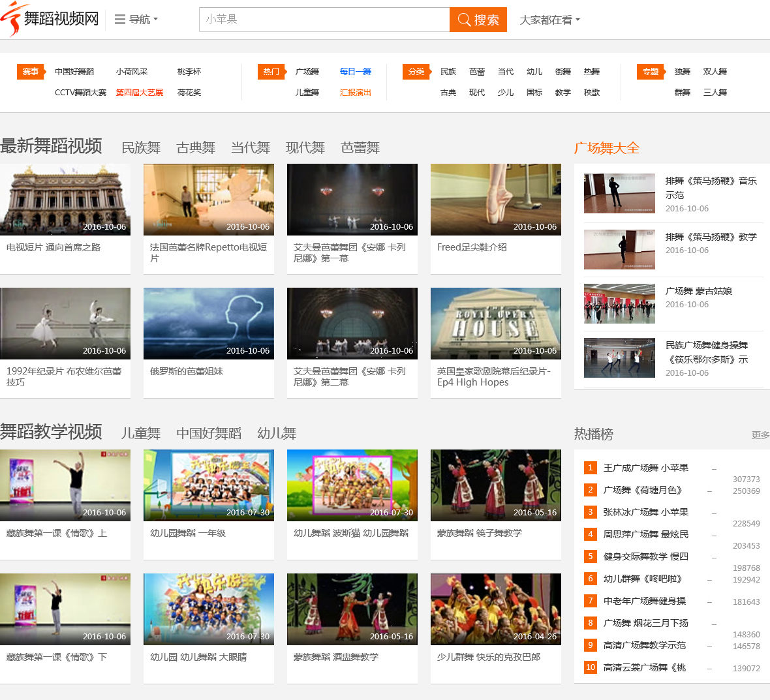Open the 第四届大艺展 link

pos(140,93)
